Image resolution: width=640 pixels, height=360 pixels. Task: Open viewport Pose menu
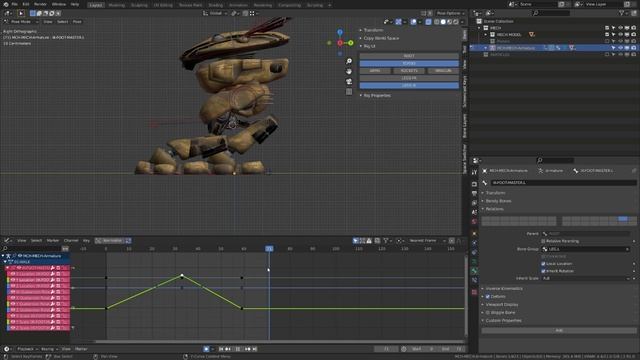tap(77, 22)
